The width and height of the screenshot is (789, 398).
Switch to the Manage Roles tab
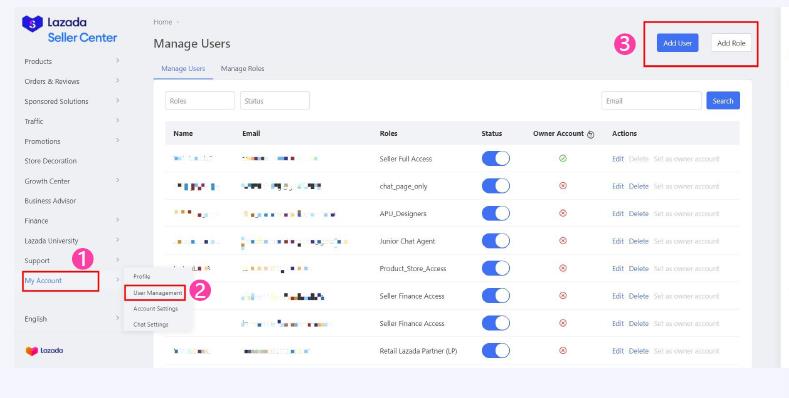tap(243, 68)
